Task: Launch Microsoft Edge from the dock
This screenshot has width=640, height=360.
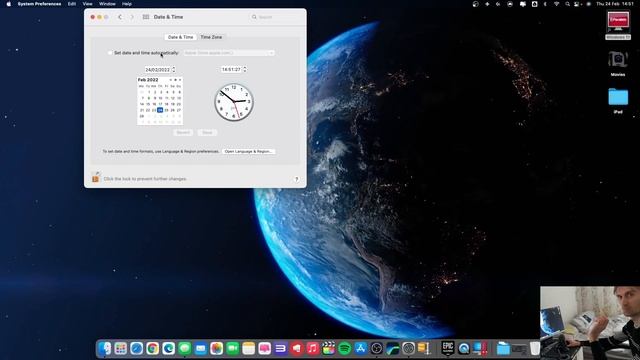Action: pyautogui.click(x=169, y=348)
